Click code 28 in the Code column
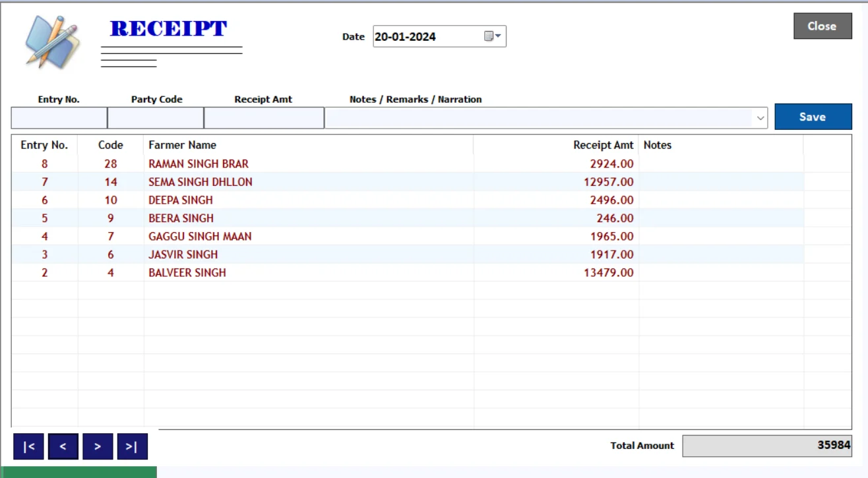 (111, 164)
